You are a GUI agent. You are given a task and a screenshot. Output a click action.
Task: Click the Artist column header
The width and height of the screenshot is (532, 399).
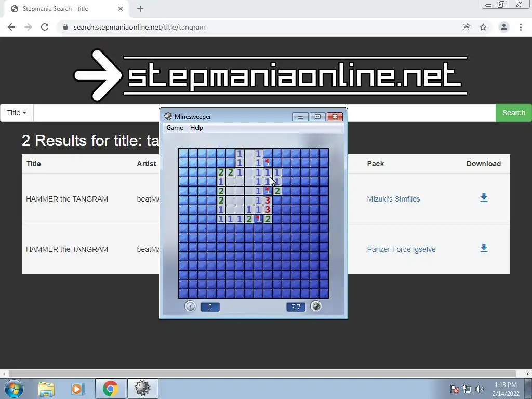click(x=147, y=164)
